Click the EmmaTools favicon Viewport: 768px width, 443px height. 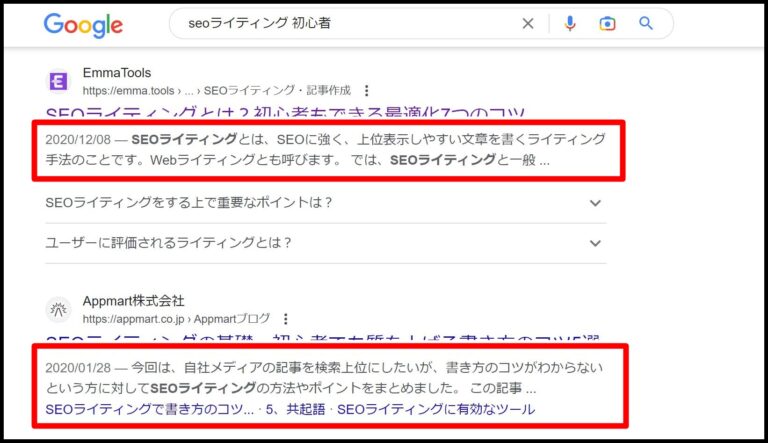[58, 81]
